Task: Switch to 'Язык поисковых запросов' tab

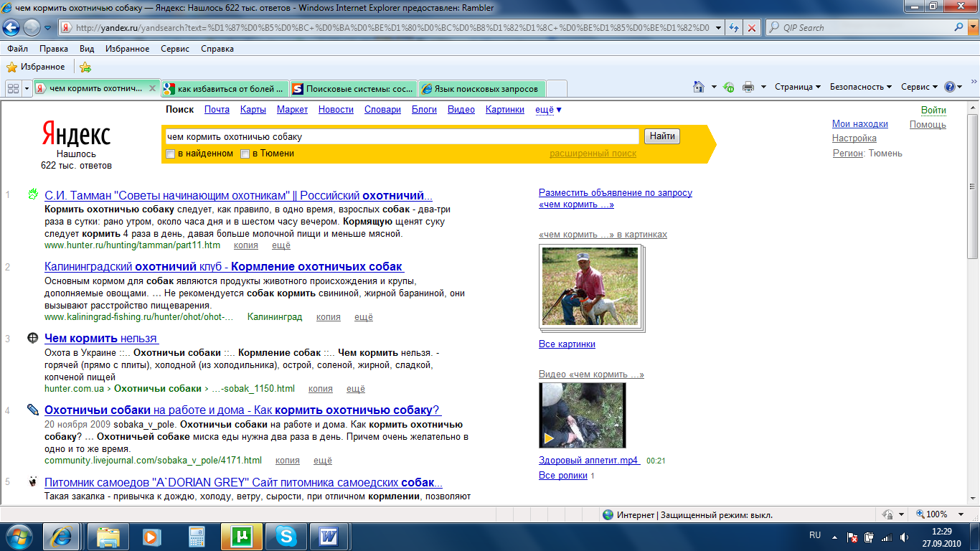Action: coord(481,89)
